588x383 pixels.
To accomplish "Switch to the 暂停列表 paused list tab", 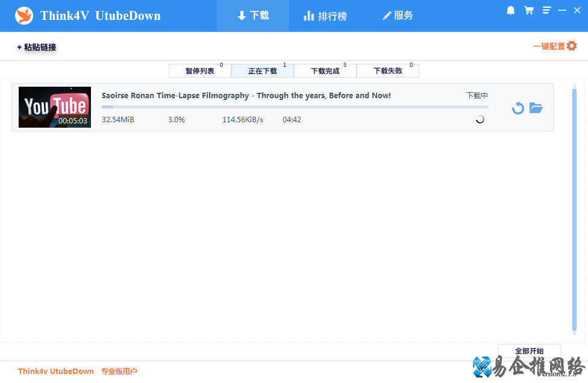I will click(199, 70).
